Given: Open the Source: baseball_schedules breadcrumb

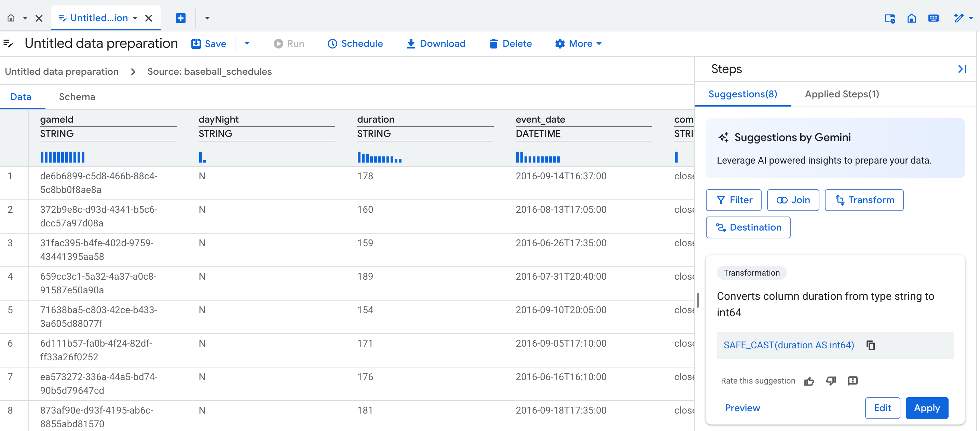Looking at the screenshot, I should (209, 71).
